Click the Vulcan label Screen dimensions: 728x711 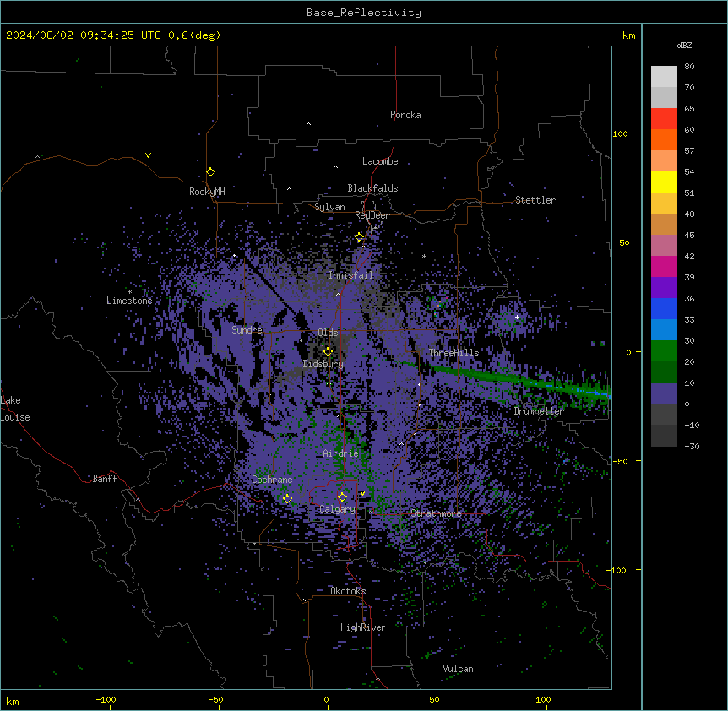tap(459, 669)
